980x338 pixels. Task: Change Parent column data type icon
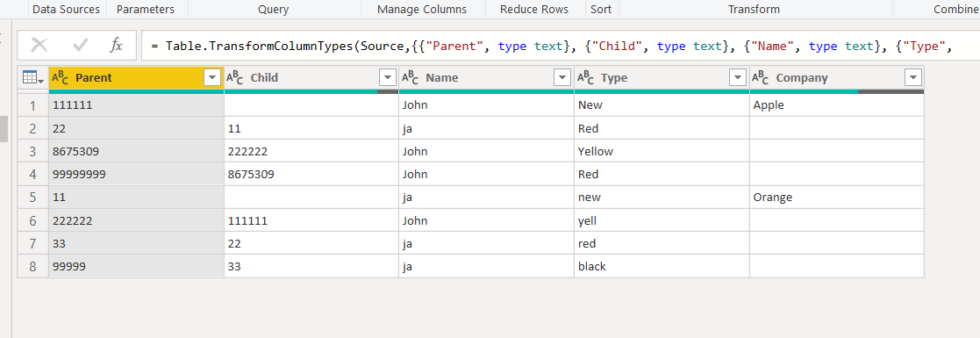(x=60, y=77)
